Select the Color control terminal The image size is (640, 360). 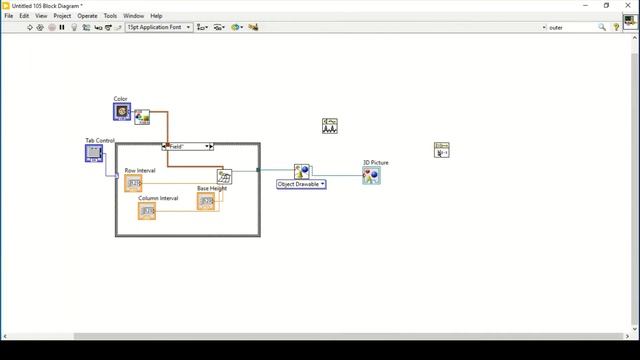(x=122, y=111)
